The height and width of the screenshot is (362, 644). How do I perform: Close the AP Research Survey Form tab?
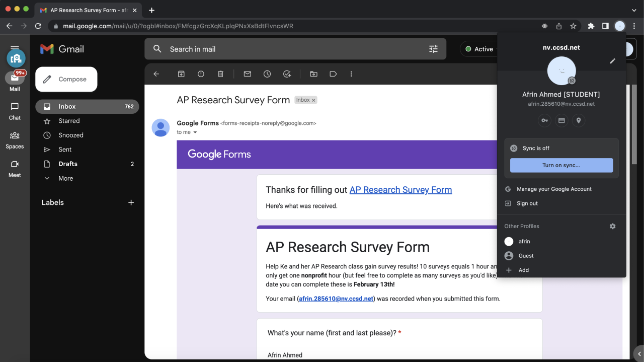pos(134,10)
